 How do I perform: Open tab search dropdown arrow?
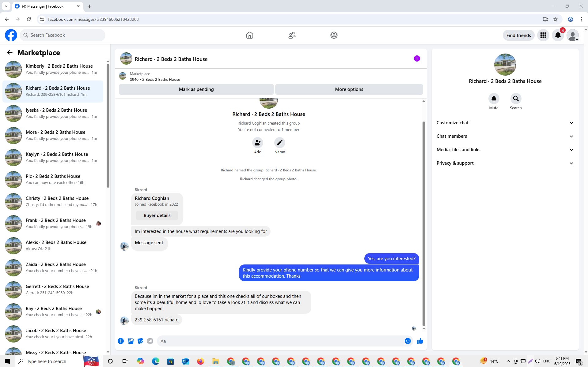(x=6, y=6)
